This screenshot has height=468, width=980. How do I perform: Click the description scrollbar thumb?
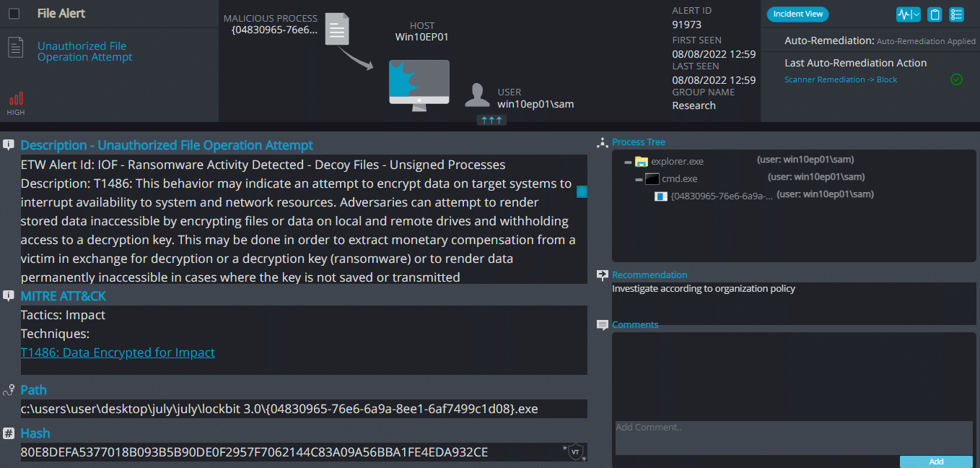[x=582, y=191]
